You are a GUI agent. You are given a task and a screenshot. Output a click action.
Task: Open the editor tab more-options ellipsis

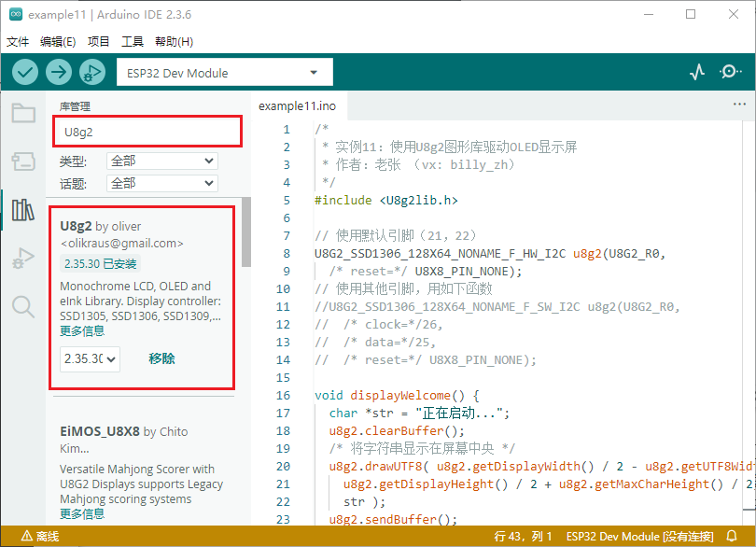(x=739, y=105)
